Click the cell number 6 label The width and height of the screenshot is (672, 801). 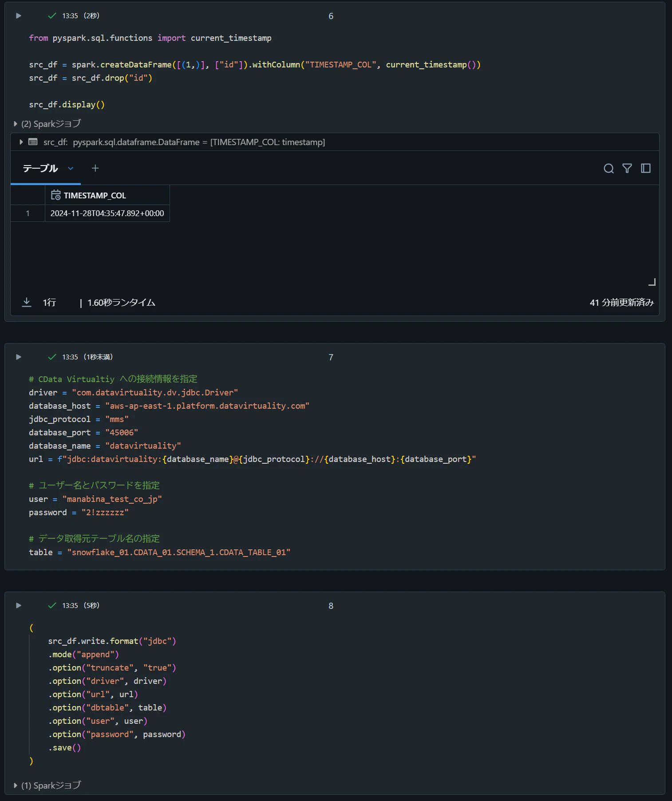[x=331, y=16]
